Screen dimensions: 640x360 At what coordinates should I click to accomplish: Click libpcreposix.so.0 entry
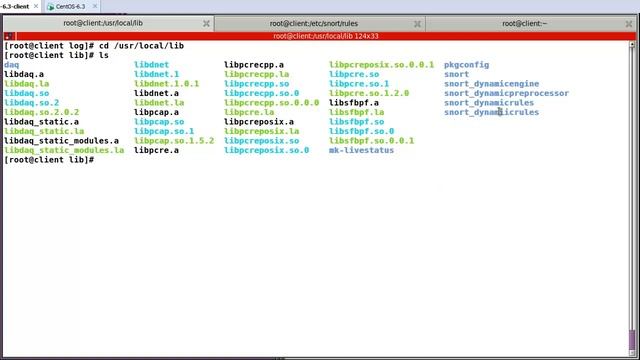267,150
